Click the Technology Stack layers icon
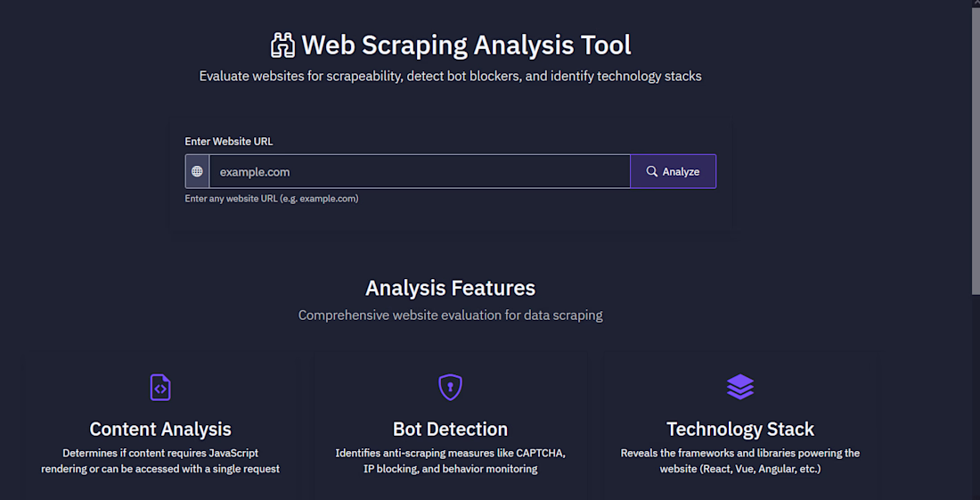 tap(739, 387)
